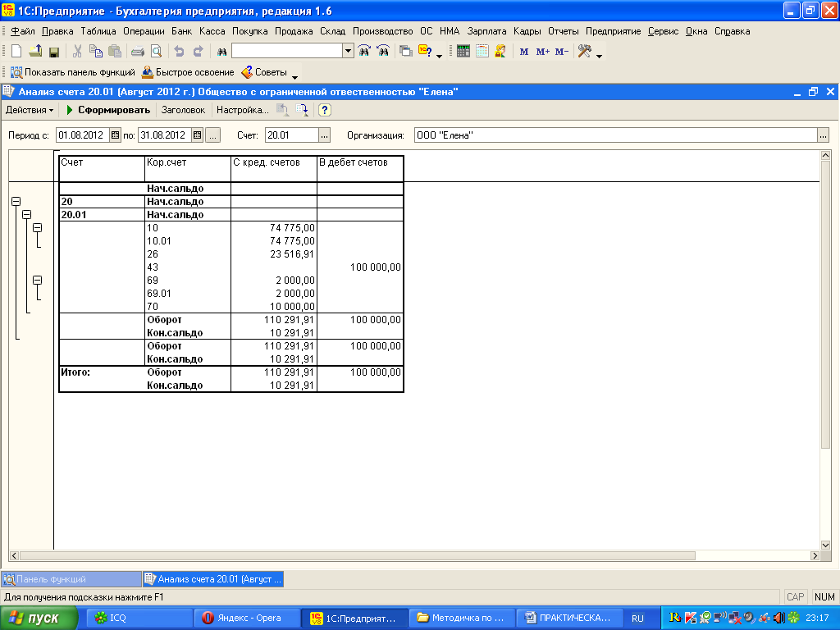Open the end date calendar picker

click(x=197, y=135)
